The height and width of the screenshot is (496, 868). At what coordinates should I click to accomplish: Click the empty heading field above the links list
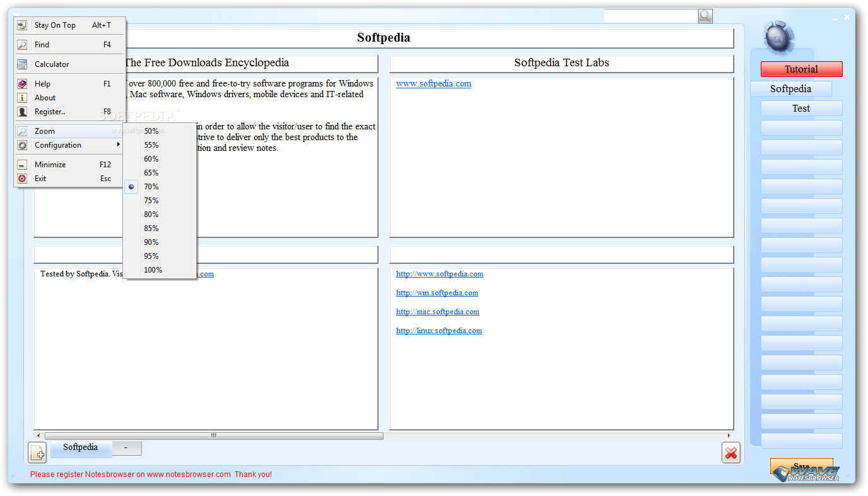(561, 254)
